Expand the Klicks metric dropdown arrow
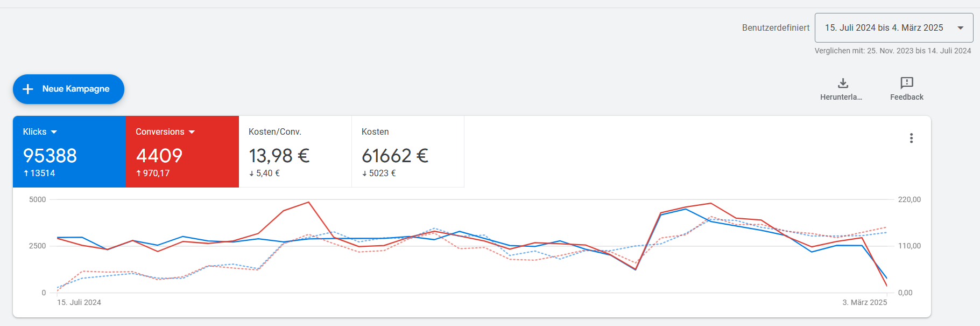 click(54, 132)
